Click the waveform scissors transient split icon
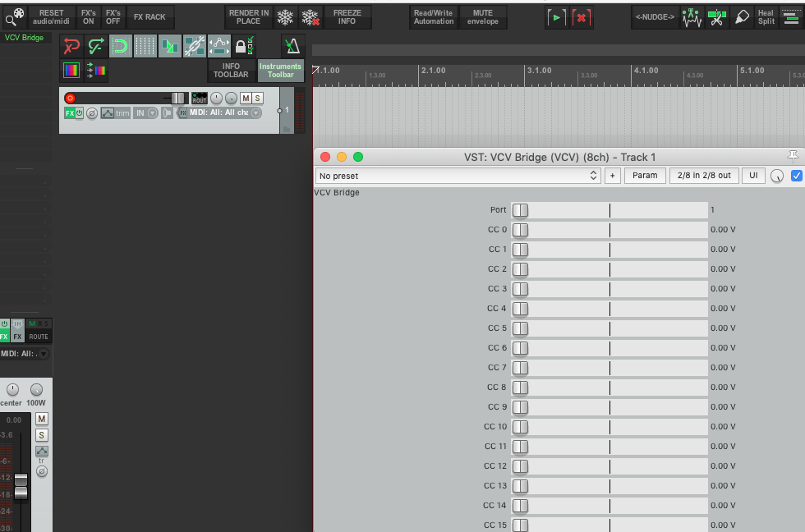The image size is (805, 532). [692, 17]
